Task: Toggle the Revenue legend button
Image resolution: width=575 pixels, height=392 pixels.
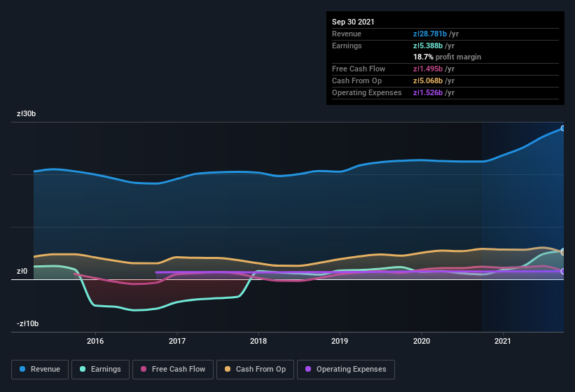Action: click(x=40, y=370)
